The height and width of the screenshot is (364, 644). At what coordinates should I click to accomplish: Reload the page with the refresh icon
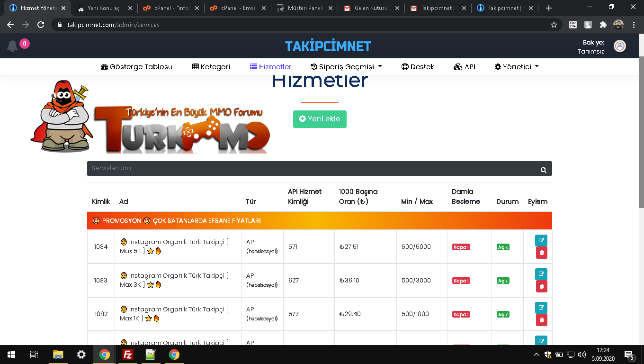(41, 25)
